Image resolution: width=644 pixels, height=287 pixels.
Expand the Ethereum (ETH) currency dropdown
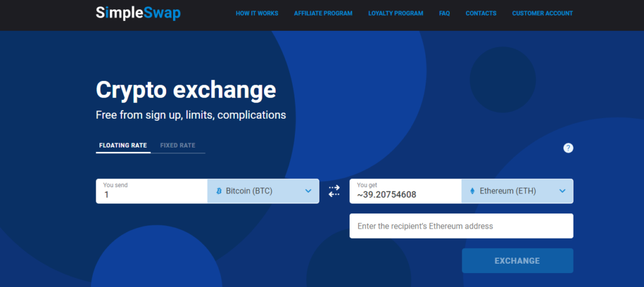tap(518, 191)
